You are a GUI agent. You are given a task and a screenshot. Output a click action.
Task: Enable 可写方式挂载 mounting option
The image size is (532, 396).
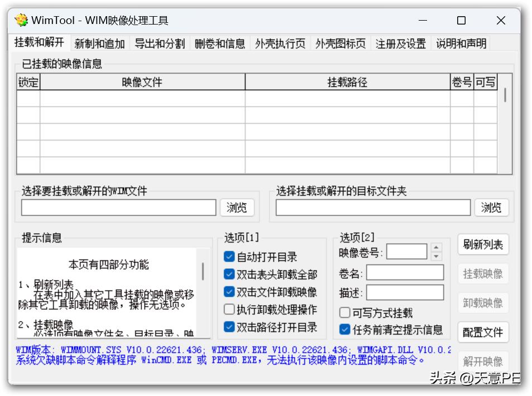click(x=344, y=313)
